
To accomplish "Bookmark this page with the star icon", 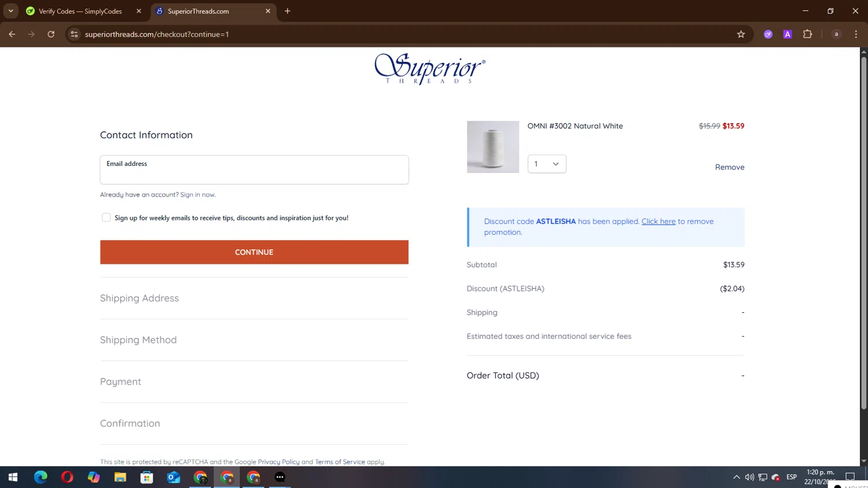I will (741, 34).
